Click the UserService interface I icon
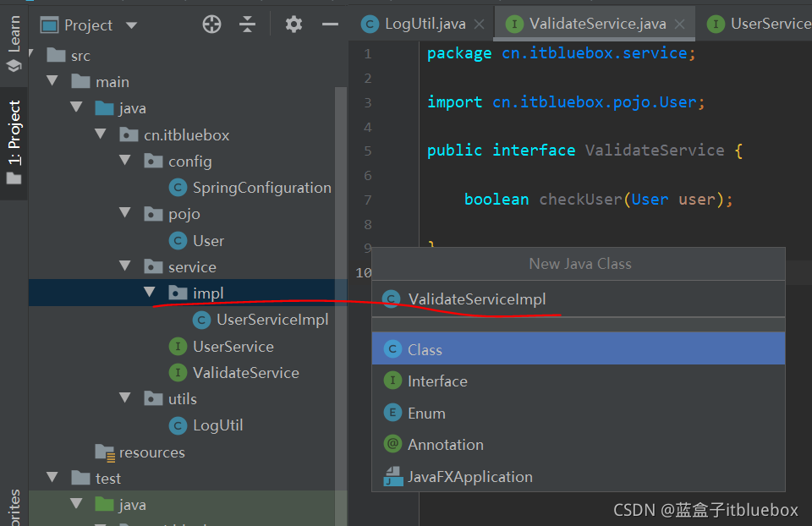Viewport: 812px width, 526px height. coord(178,347)
